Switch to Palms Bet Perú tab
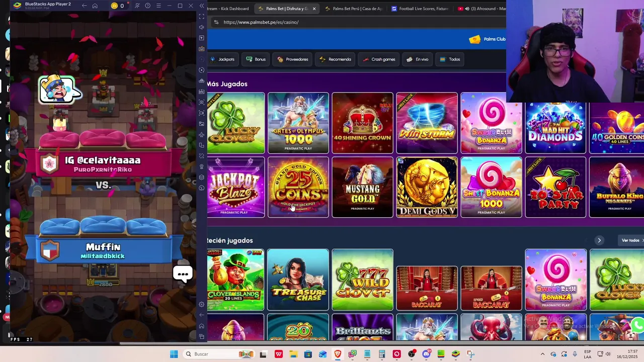This screenshot has height=362, width=644. [353, 9]
